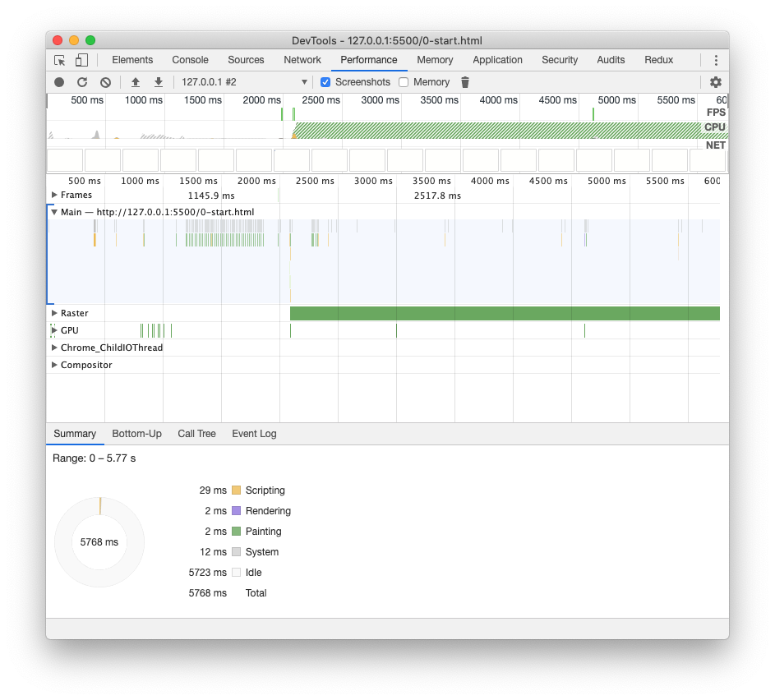Viewport: 775px width, 700px height.
Task: Click the reload and record icon
Action: click(x=82, y=82)
